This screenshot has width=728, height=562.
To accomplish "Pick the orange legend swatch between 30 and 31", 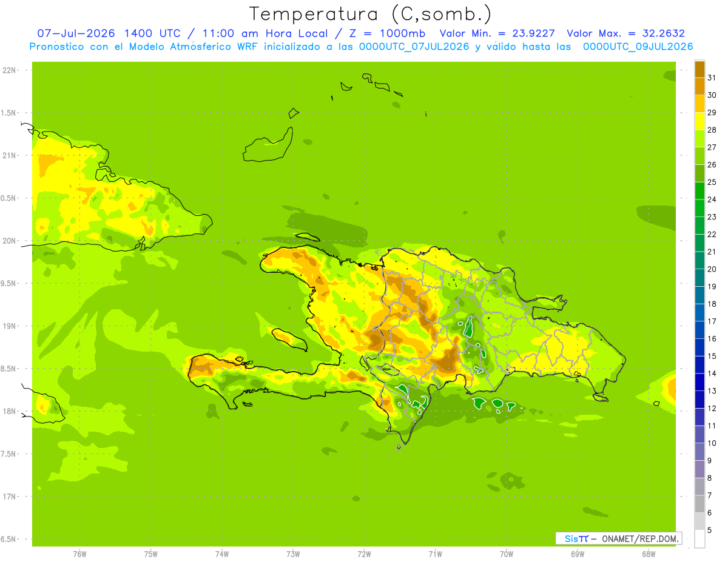I will point(699,87).
